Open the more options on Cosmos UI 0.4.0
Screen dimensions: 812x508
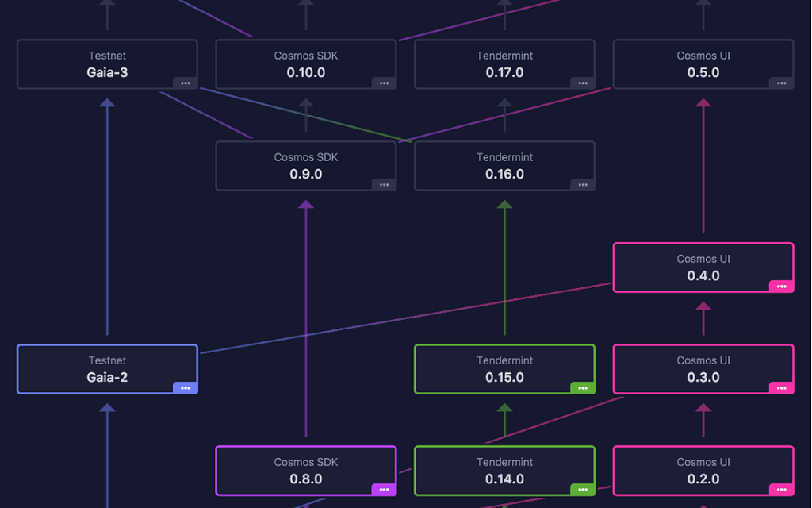[x=782, y=286]
